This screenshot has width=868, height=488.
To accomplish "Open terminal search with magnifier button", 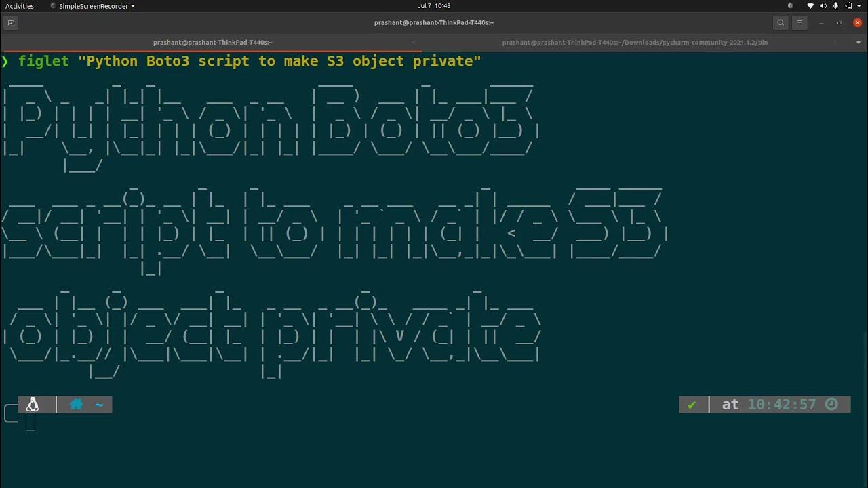I will (x=781, y=22).
